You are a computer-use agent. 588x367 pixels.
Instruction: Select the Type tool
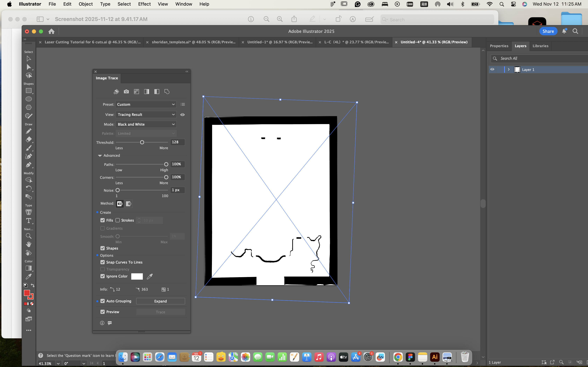tap(29, 221)
